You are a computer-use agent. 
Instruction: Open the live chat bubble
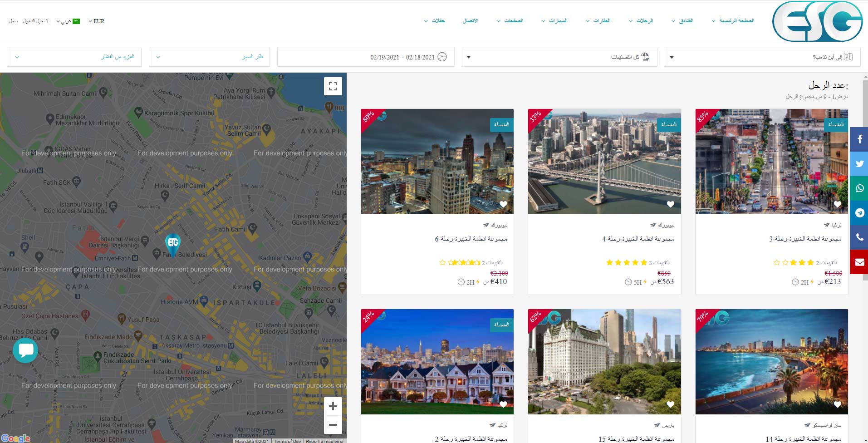point(25,350)
